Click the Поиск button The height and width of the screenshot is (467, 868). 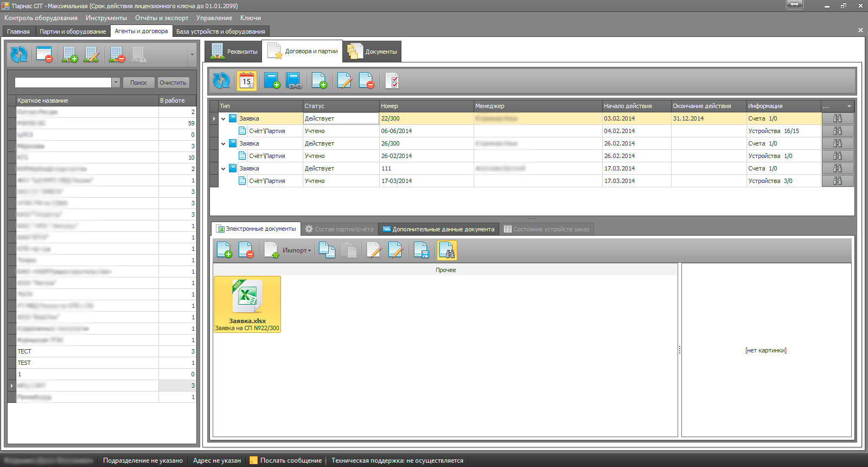click(x=138, y=83)
